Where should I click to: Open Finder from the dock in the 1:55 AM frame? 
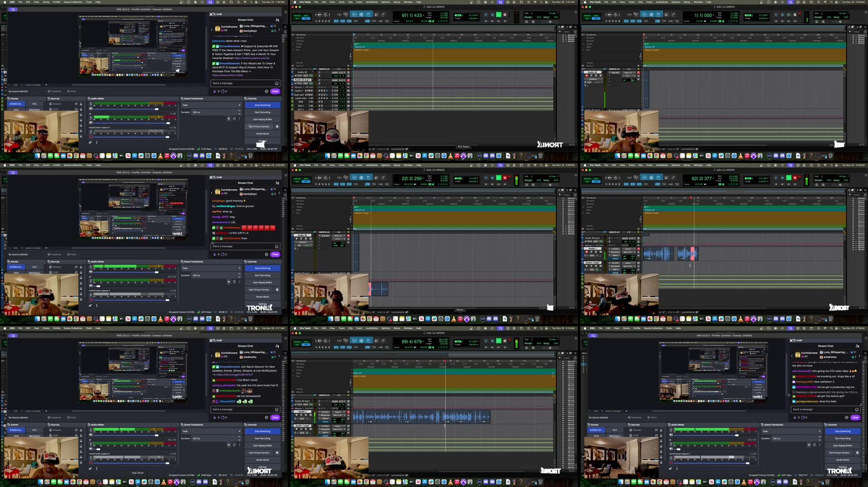pos(38,156)
